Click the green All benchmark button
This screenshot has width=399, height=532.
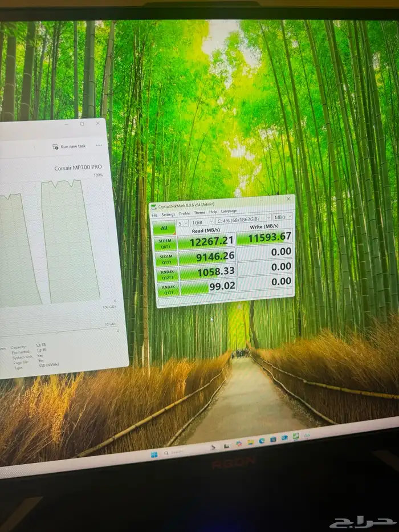pos(164,228)
